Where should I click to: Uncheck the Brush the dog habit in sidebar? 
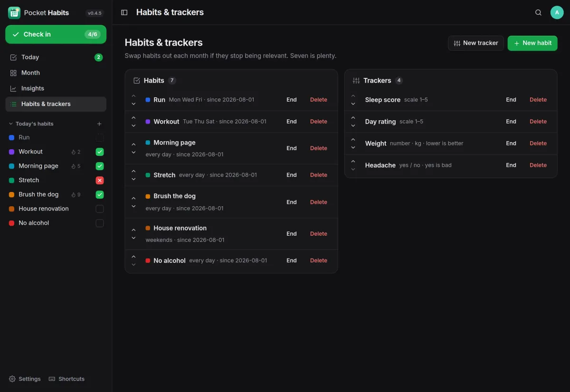[x=100, y=195]
